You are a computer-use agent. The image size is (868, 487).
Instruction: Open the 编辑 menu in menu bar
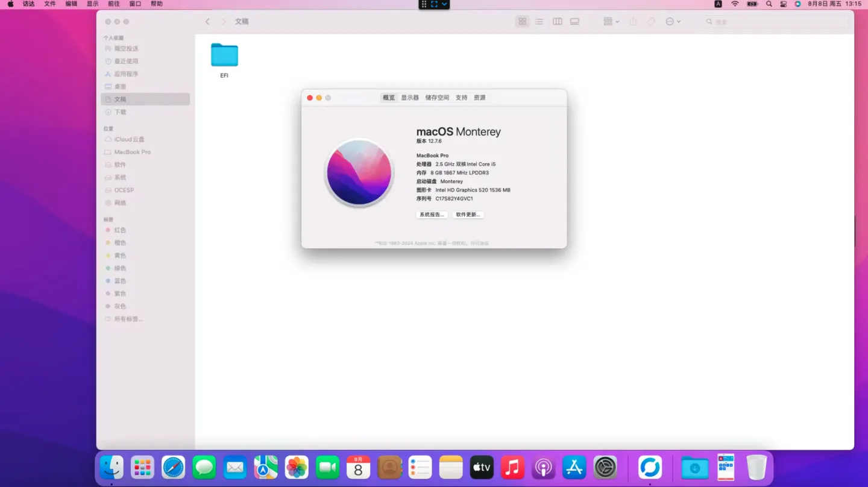tap(71, 4)
